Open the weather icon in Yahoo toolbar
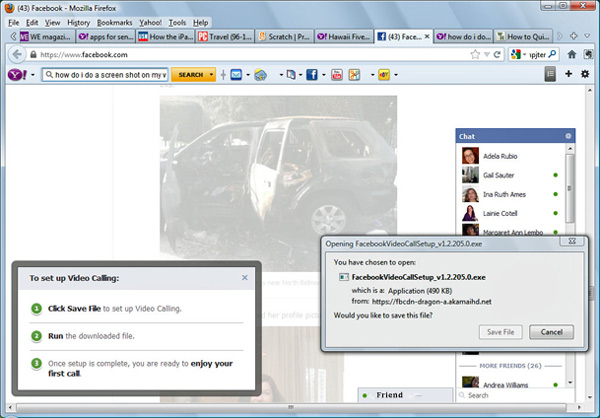This screenshot has width=600, height=418. click(260, 75)
